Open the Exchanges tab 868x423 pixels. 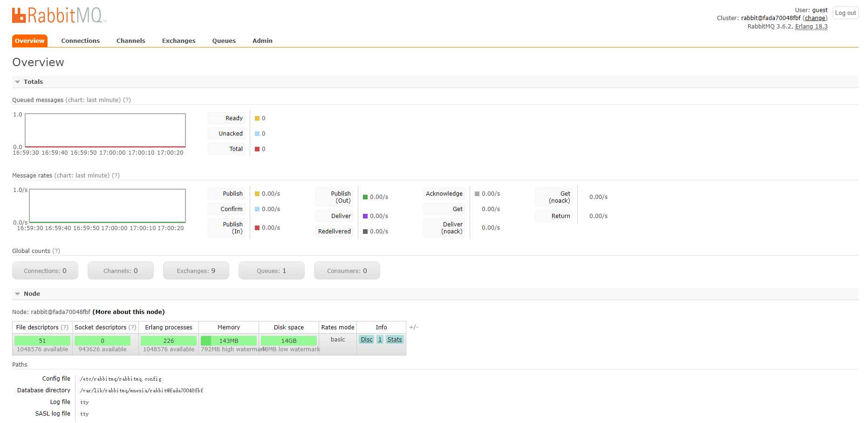[179, 41]
